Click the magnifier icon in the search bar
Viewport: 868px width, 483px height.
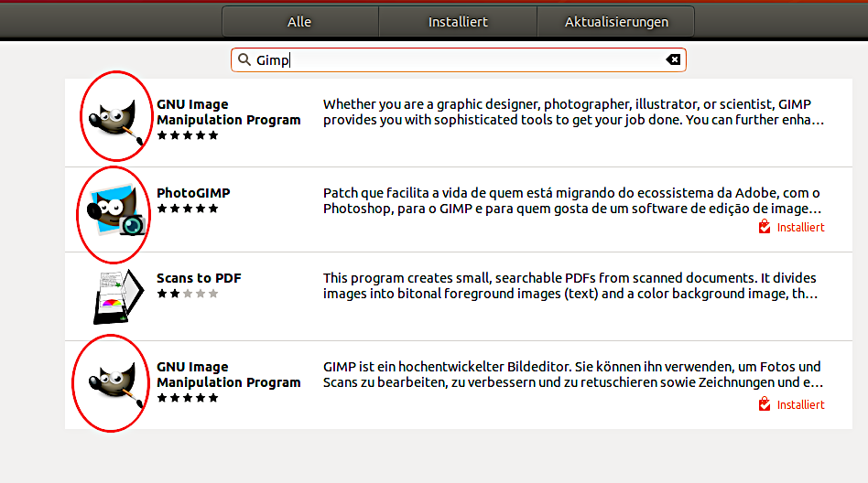[x=244, y=59]
